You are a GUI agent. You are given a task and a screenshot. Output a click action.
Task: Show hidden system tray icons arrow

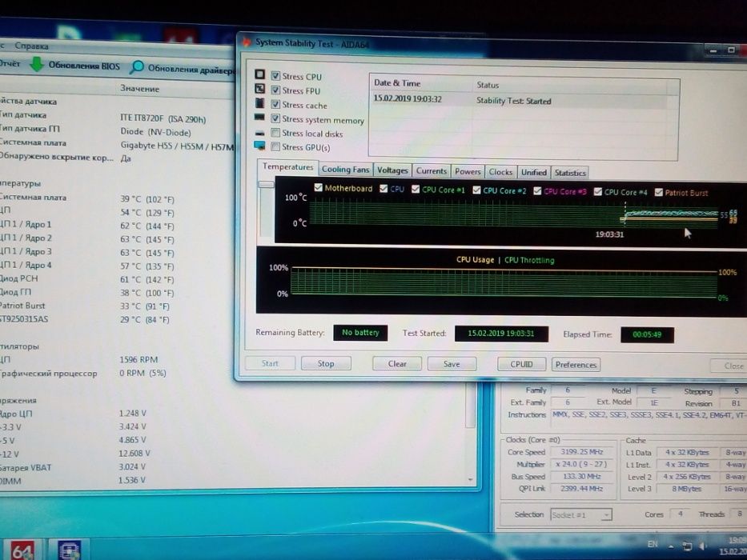tap(671, 546)
